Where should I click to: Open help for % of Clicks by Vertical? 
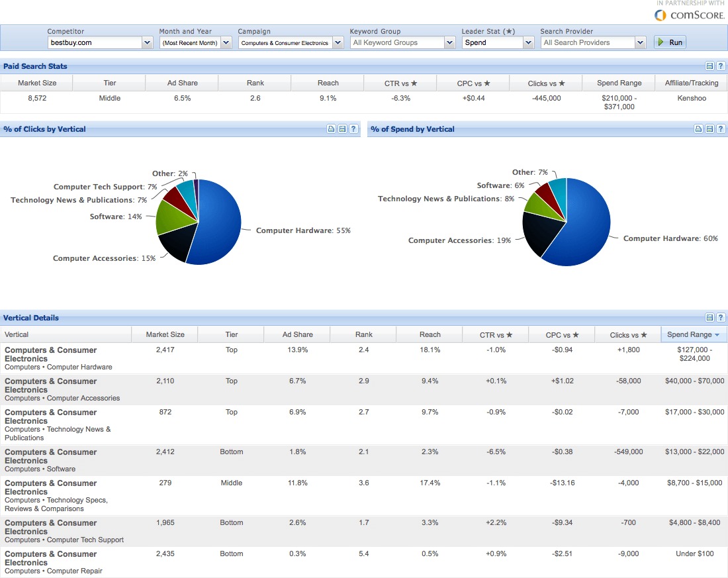[x=354, y=129]
